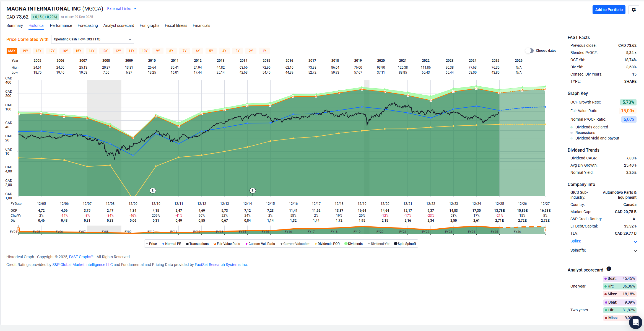Open the Fiscal fitness tab
Image resolution: width=644 pixels, height=331 pixels.
(176, 25)
